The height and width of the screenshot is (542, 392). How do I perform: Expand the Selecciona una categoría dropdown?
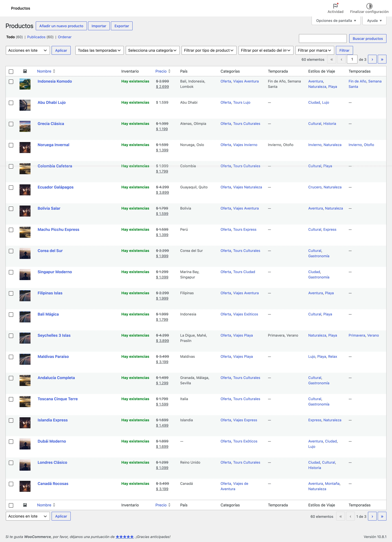pos(153,50)
